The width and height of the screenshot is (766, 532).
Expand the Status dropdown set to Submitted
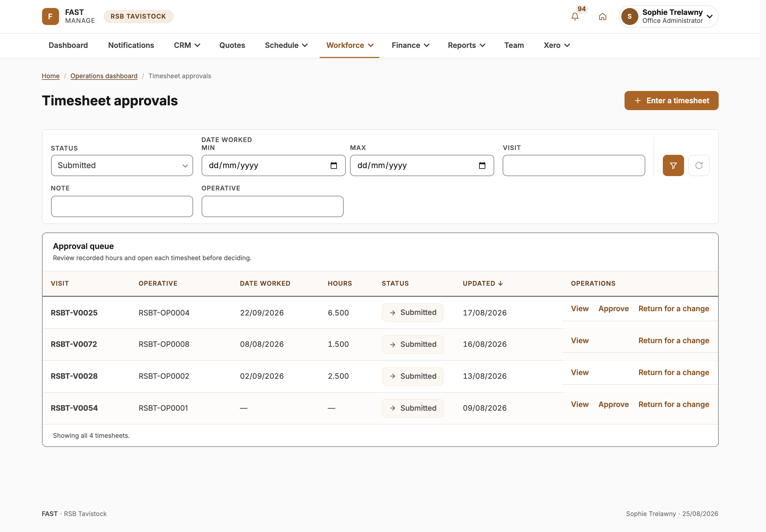coord(122,165)
